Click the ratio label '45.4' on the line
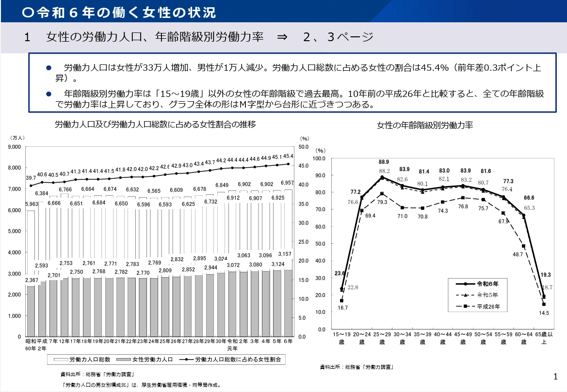The width and height of the screenshot is (567, 392). (x=288, y=156)
